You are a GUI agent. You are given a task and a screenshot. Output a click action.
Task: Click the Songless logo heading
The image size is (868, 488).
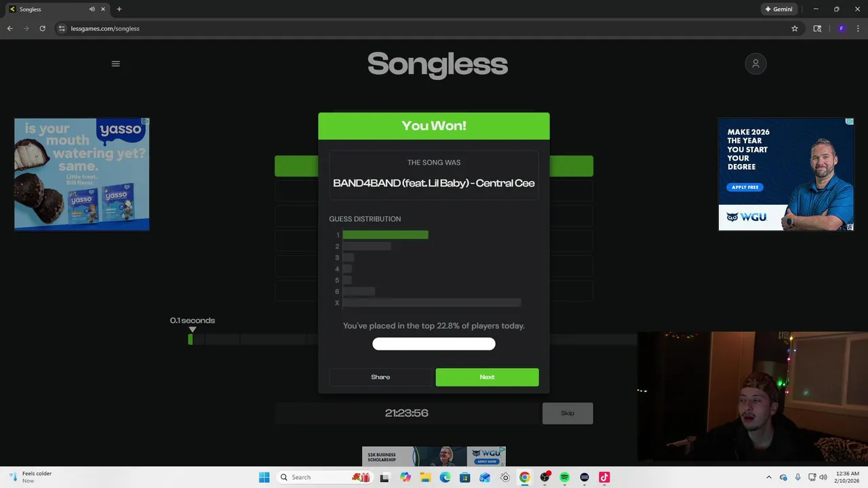pos(437,65)
